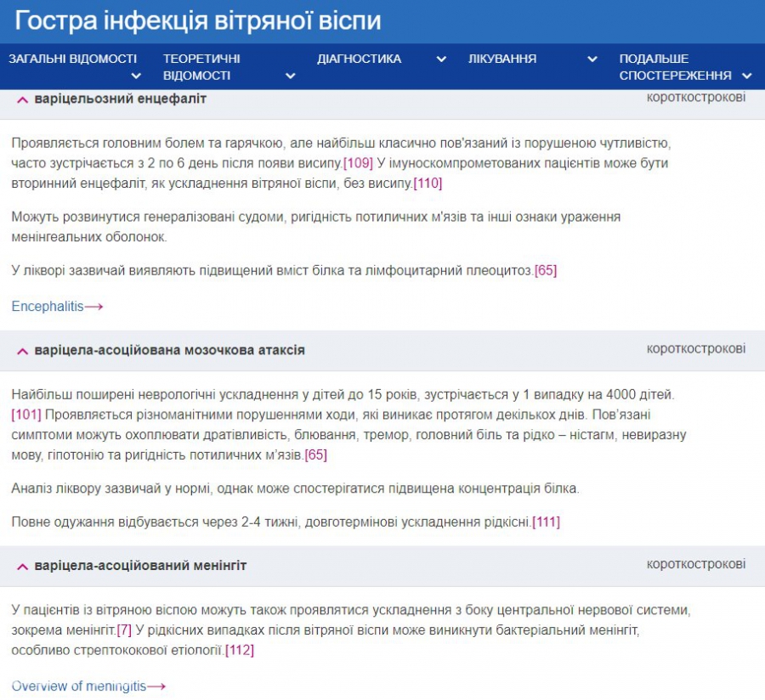Expand the ПОДАЛЬШЕ СПОСТЕРЕЖЕННЯ dropdown chevron
This screenshot has width=765, height=700.
[746, 76]
